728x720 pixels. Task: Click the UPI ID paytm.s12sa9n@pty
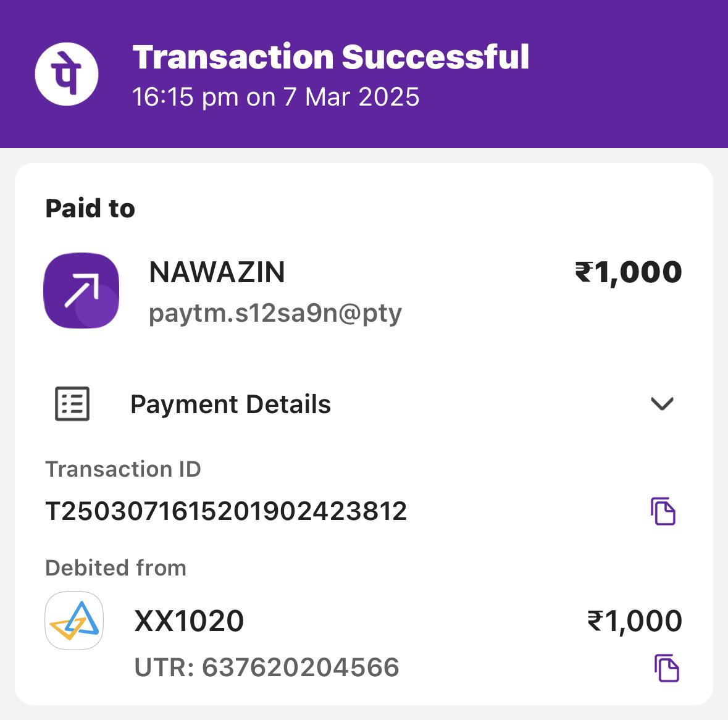pyautogui.click(x=275, y=313)
